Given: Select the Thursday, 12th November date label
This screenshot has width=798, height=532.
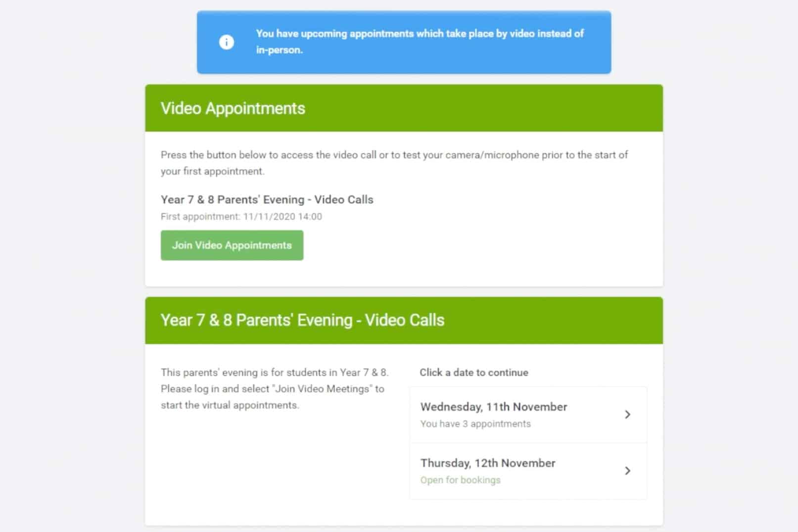Looking at the screenshot, I should tap(487, 463).
